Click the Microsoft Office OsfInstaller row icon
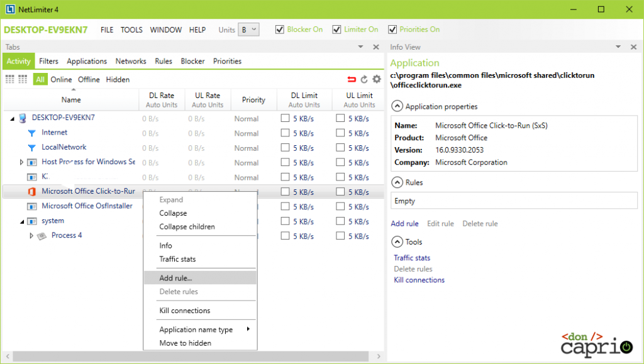The width and height of the screenshot is (644, 364). [31, 206]
